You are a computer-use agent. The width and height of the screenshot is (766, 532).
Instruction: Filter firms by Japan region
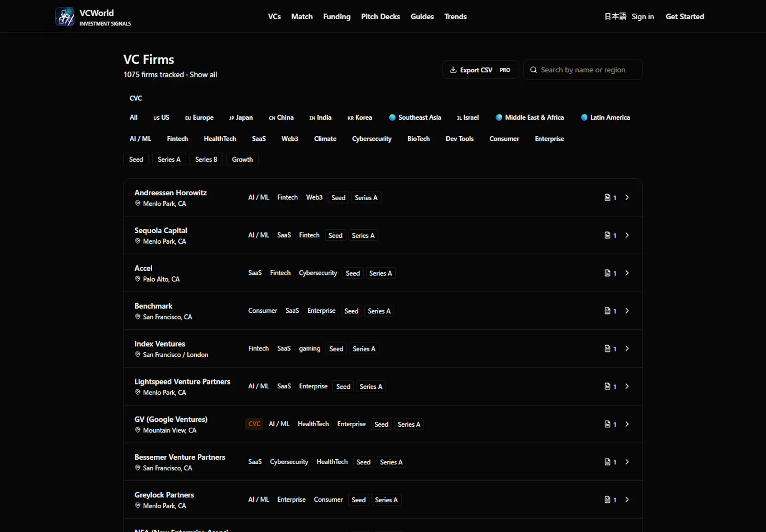(x=241, y=117)
